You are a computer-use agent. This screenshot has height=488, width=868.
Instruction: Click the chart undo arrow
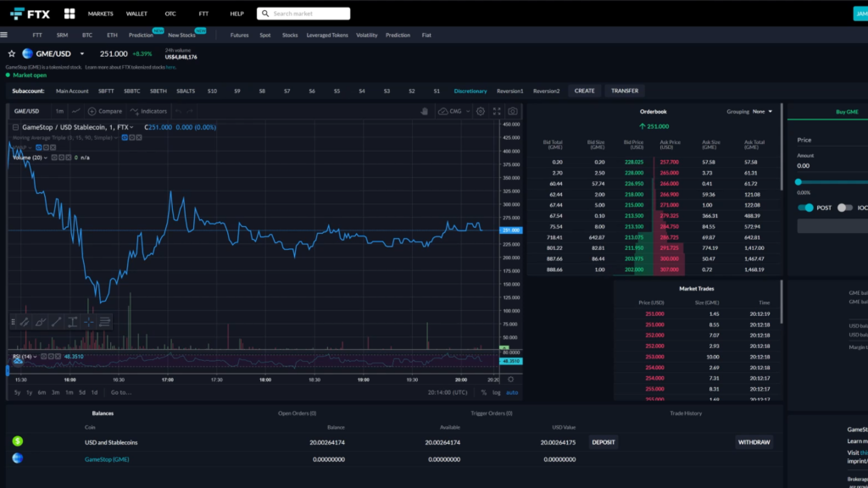point(178,111)
